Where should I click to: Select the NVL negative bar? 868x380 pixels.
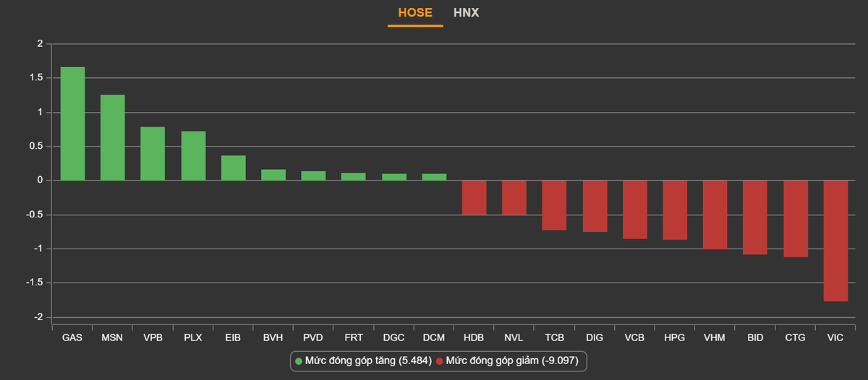coord(514,197)
